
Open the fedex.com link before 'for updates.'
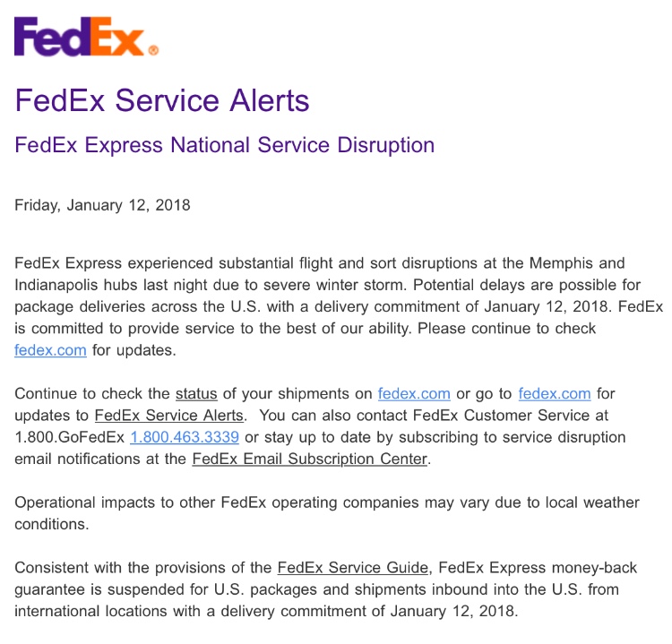click(50, 350)
